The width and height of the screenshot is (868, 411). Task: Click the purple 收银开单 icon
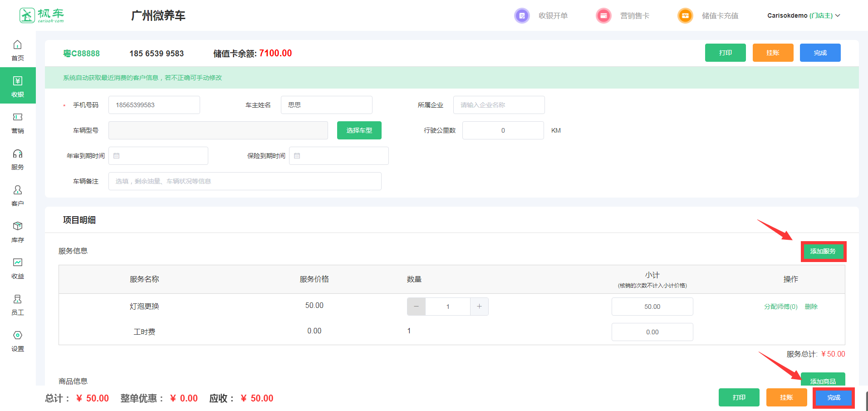click(x=522, y=15)
